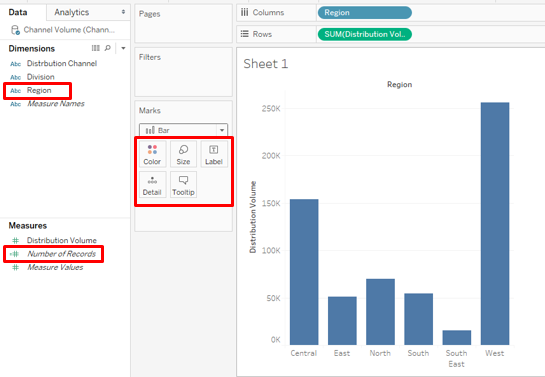Click the hash icon beside Measure Values
The width and height of the screenshot is (545, 377).
coord(15,267)
